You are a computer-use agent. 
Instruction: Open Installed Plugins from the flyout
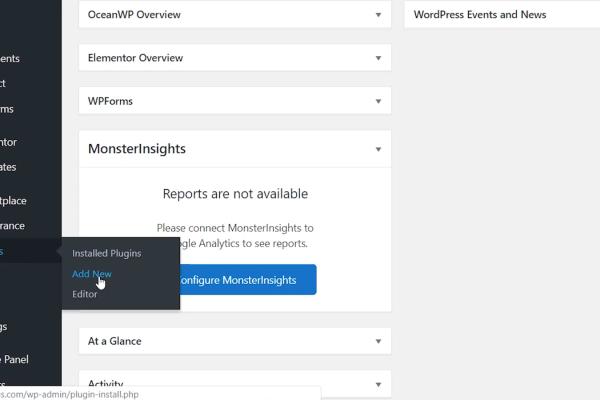106,253
